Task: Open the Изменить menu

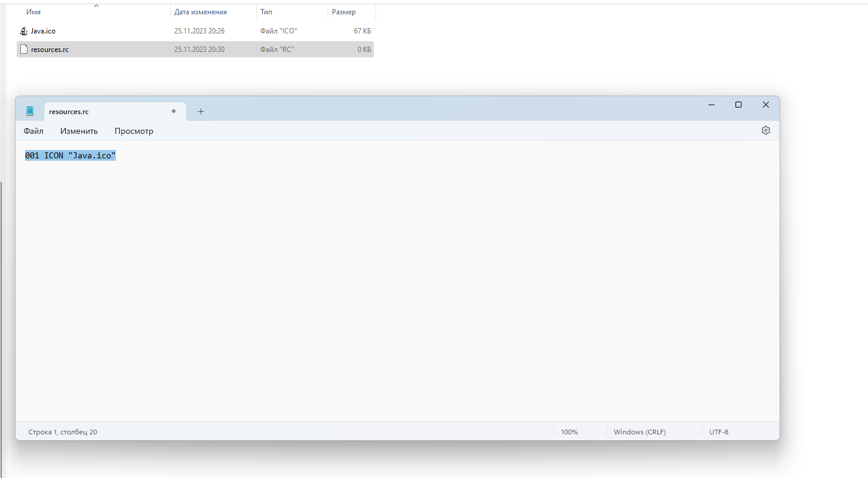Action: pyautogui.click(x=79, y=131)
